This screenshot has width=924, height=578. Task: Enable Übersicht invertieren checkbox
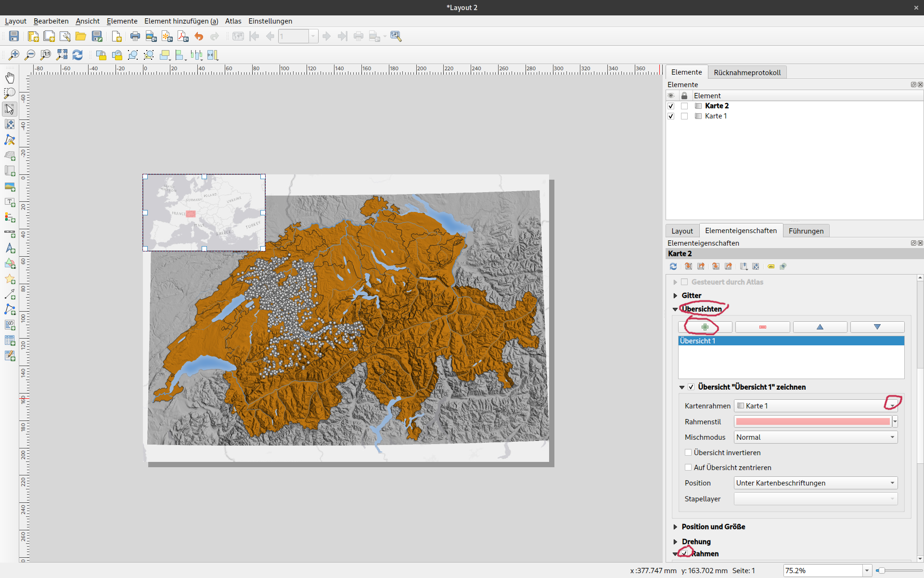[688, 452]
